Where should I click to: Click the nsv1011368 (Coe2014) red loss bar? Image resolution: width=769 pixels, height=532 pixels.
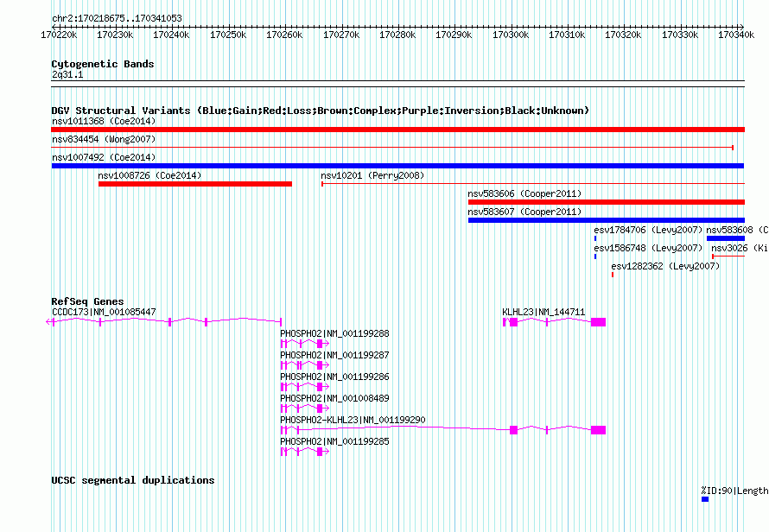[397, 130]
